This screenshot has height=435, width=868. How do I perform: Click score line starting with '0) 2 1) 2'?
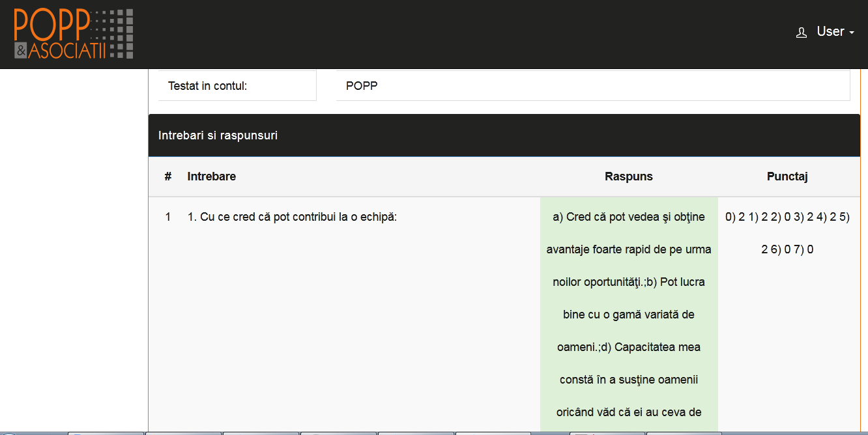(x=787, y=217)
